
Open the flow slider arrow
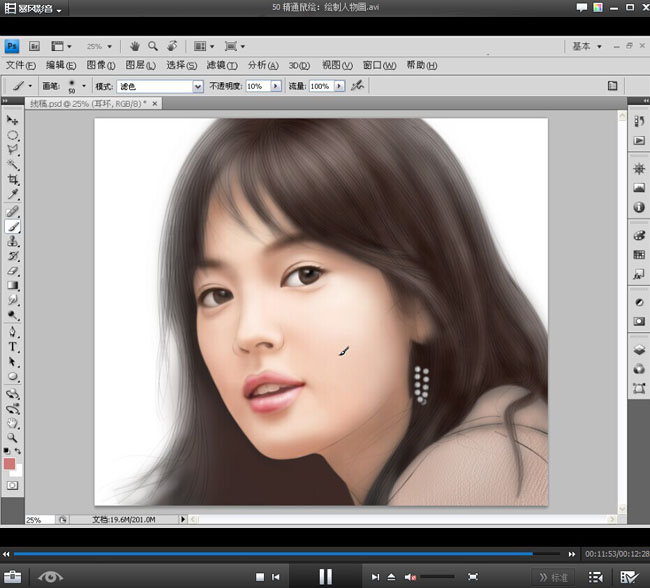339,86
